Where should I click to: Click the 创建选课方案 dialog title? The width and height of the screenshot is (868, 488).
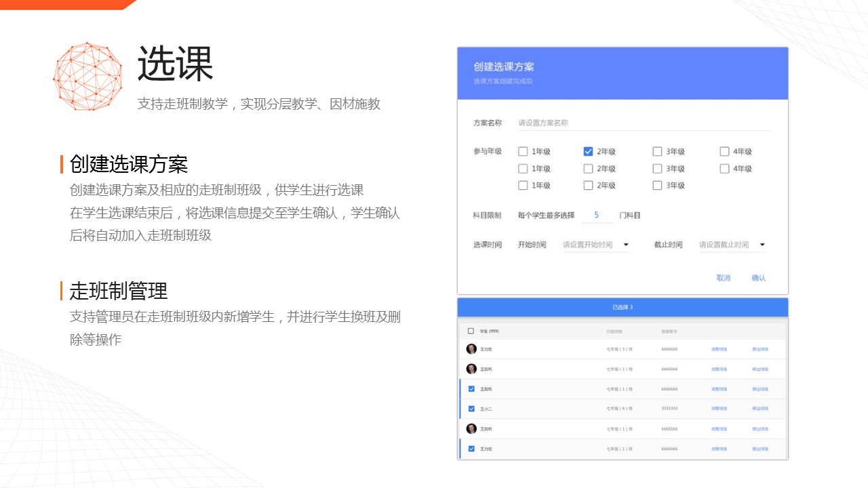(504, 67)
